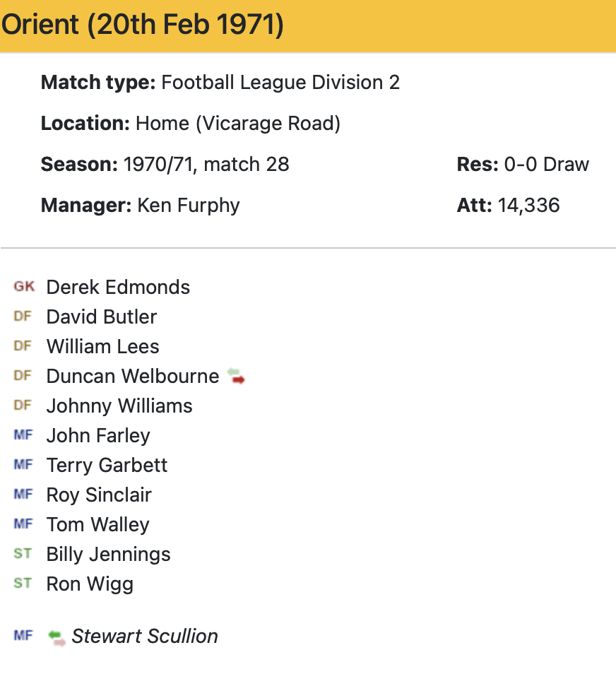
Task: Open Duncan Welbourne's player name
Action: pos(133,377)
